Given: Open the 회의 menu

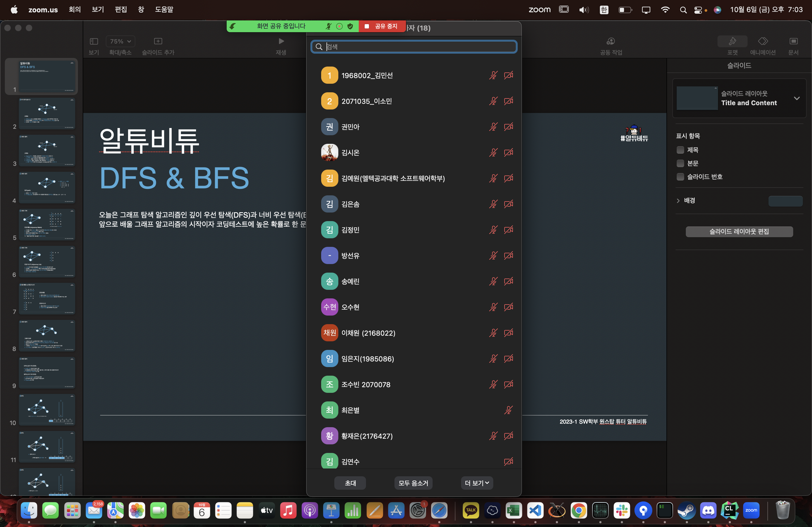Looking at the screenshot, I should (75, 10).
